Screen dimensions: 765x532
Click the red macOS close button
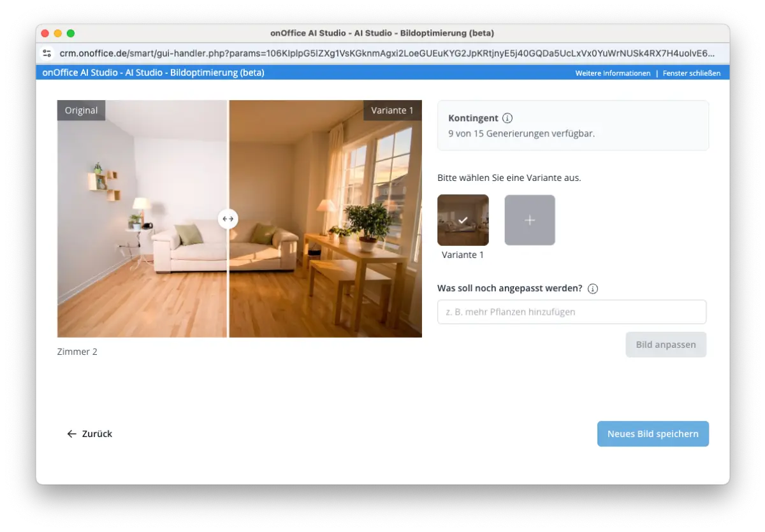[45, 33]
